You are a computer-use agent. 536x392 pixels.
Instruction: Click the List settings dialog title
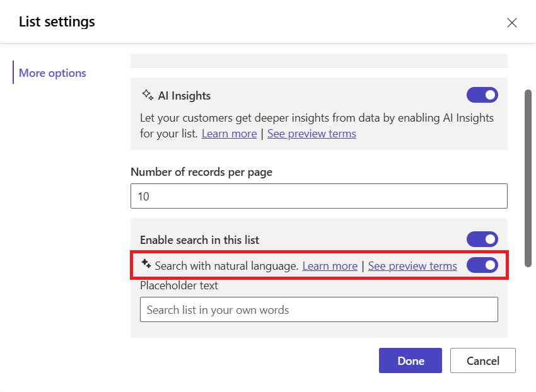[56, 21]
